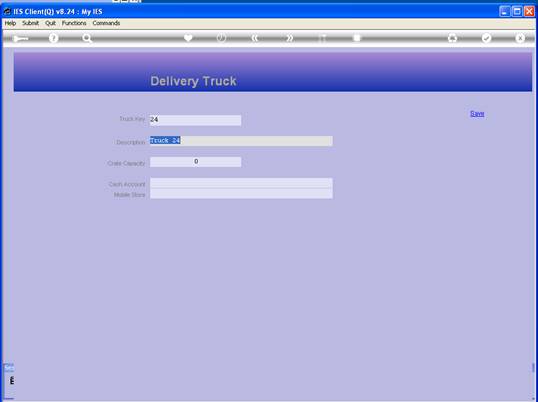Go back with the double left arrows
Screen dimensions: 538x402
[255, 38]
